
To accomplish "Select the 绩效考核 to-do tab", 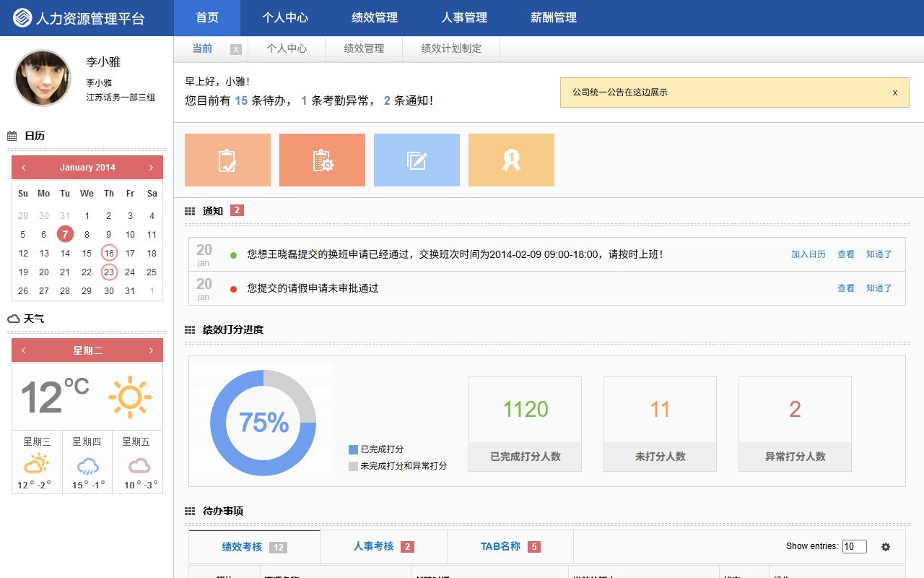I will click(x=254, y=547).
